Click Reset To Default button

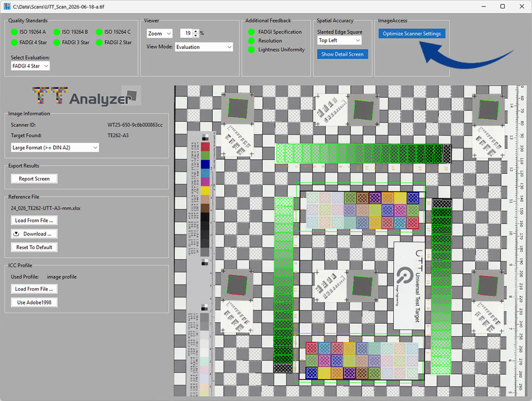pos(34,247)
